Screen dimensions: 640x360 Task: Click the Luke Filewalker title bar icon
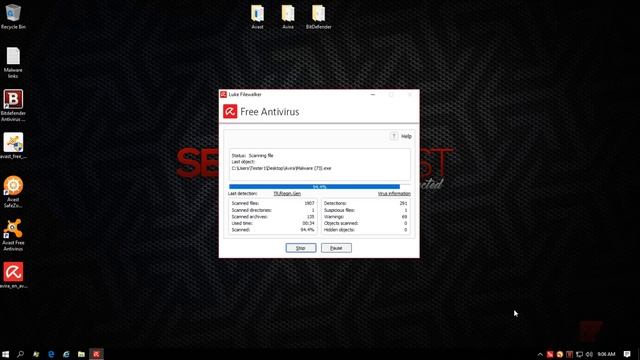(223, 94)
